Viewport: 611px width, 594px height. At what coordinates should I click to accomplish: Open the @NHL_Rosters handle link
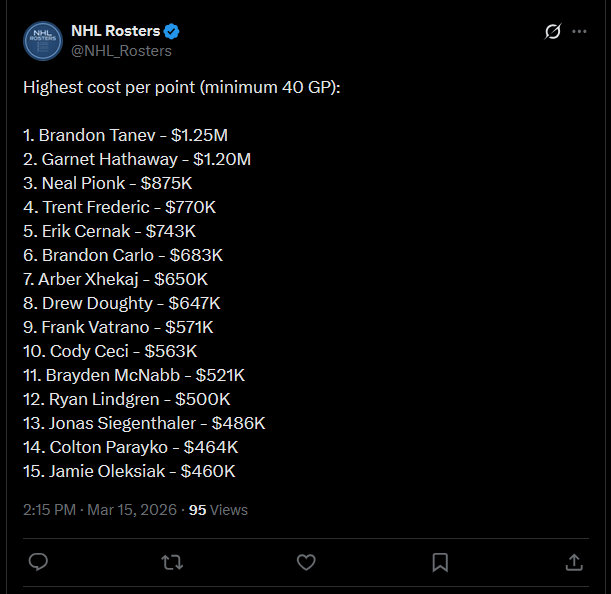[x=121, y=50]
